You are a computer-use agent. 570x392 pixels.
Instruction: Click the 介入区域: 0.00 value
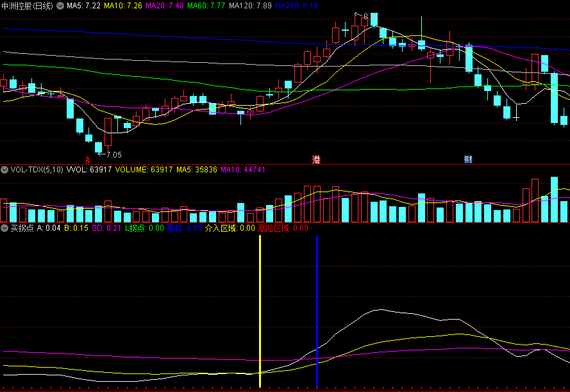point(230,228)
